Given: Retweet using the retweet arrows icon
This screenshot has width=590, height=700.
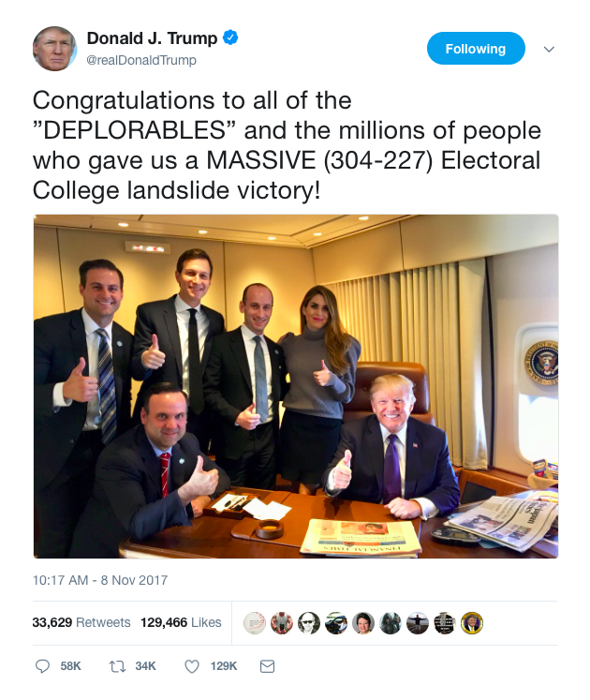Looking at the screenshot, I should [x=118, y=666].
